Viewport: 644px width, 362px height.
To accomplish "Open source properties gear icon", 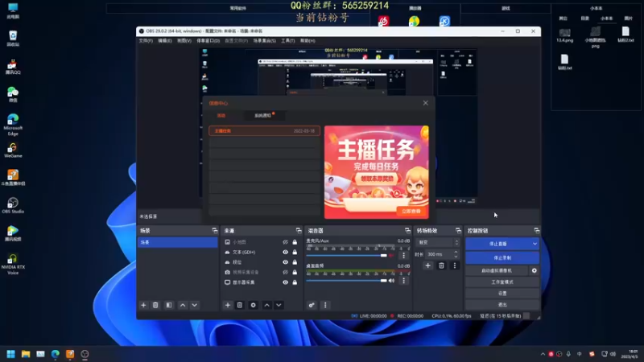I will (253, 305).
